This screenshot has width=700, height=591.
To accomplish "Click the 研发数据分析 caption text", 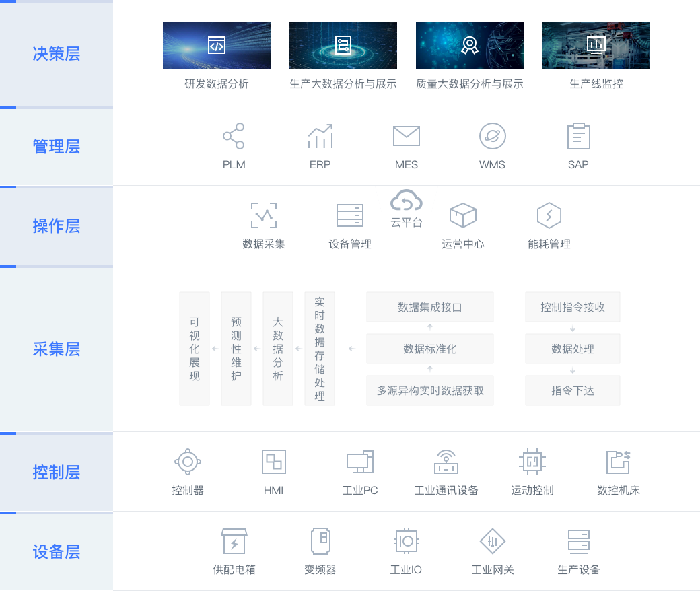I will [217, 84].
